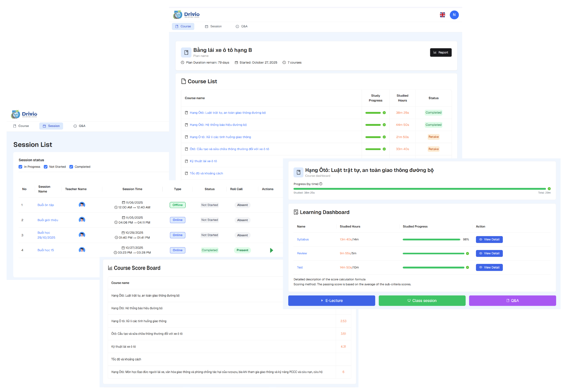The width and height of the screenshot is (566, 392).
Task: Uncheck the In Progress session filter
Action: click(20, 167)
